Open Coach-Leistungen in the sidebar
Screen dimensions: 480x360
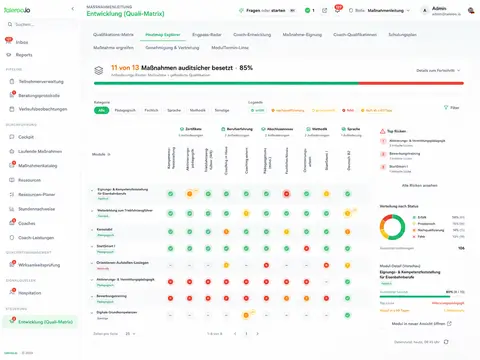(36, 238)
